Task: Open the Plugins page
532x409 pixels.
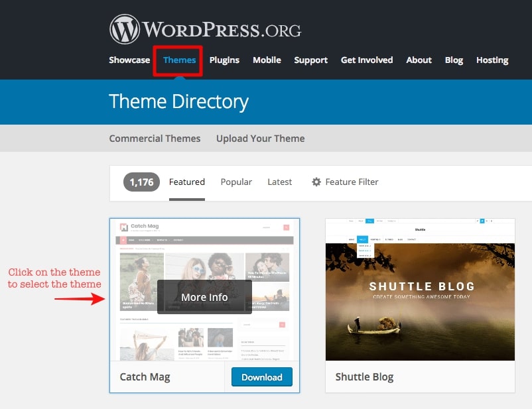Action: click(224, 60)
